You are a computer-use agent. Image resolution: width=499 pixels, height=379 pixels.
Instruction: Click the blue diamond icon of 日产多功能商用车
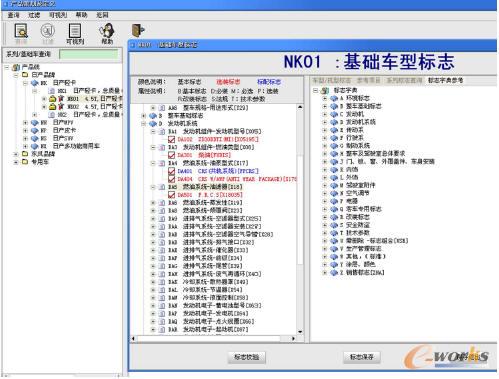[x=34, y=146]
